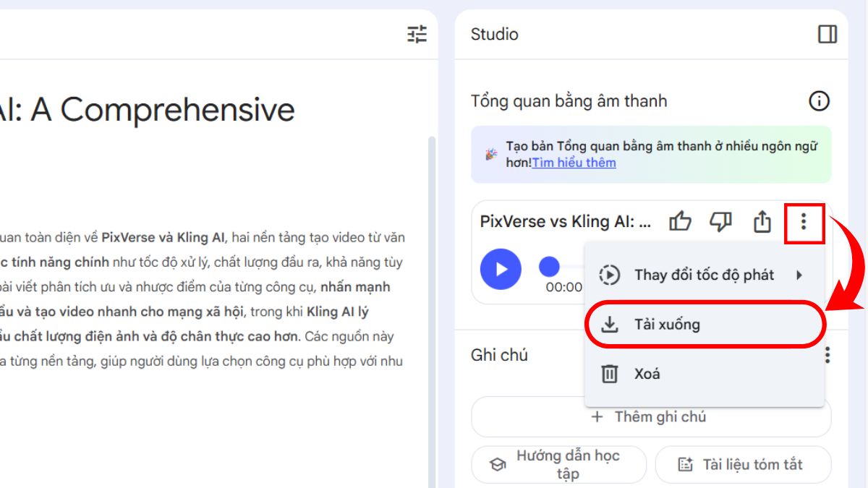
Task: Give thumbs down to the audio overview
Action: tap(720, 222)
